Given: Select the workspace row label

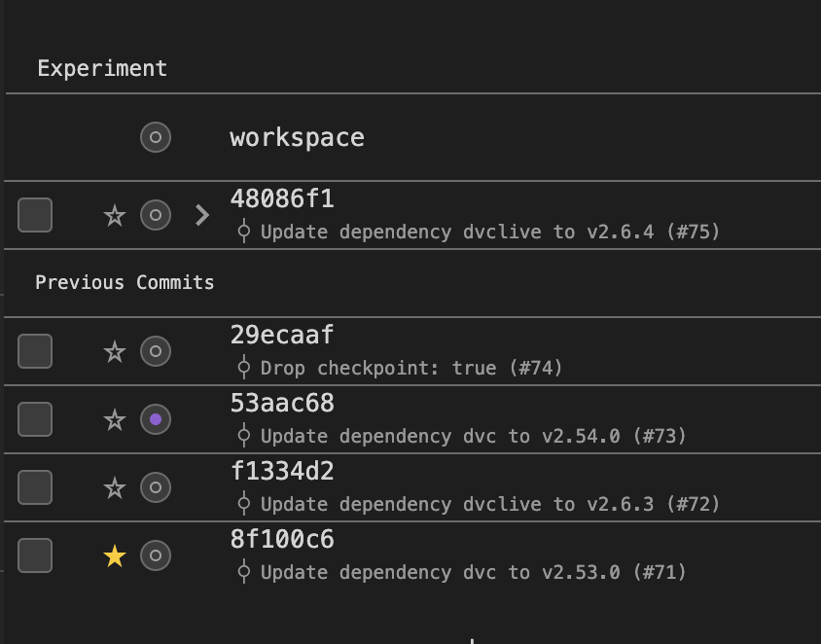Looking at the screenshot, I should [x=297, y=137].
